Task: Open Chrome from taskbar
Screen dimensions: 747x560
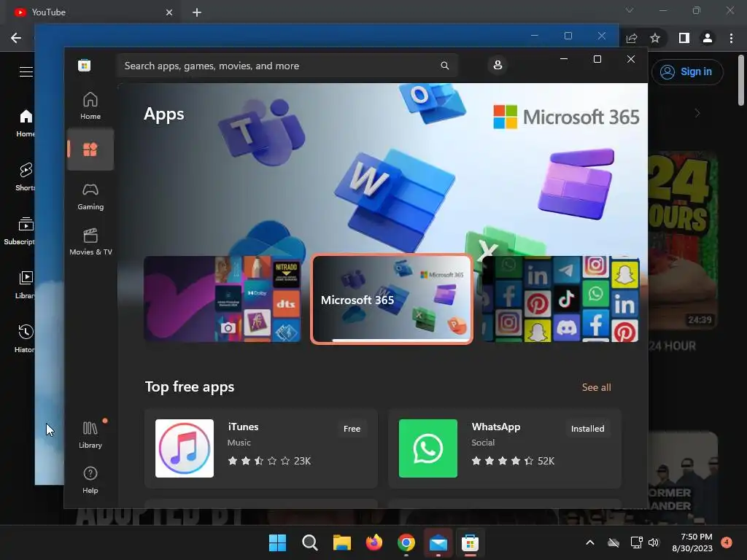Action: [x=406, y=542]
